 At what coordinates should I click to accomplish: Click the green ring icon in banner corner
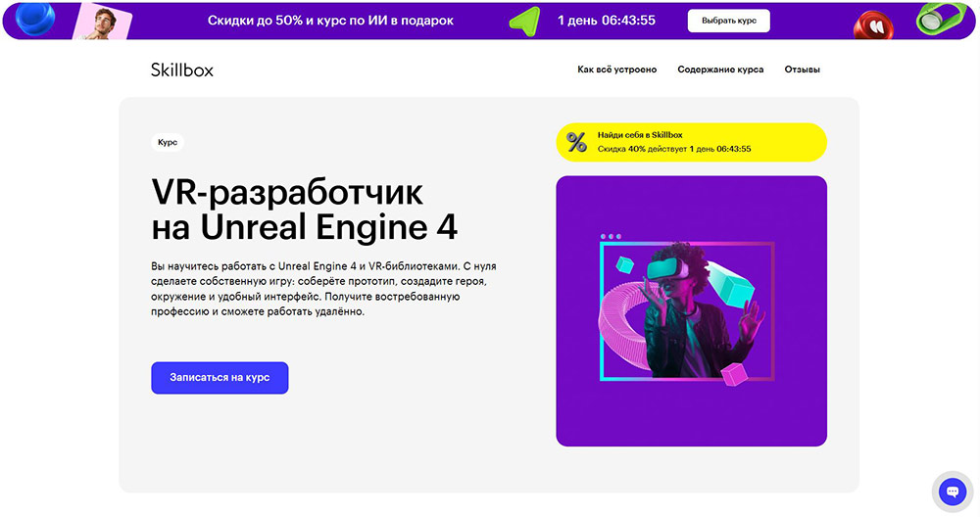coord(943,18)
